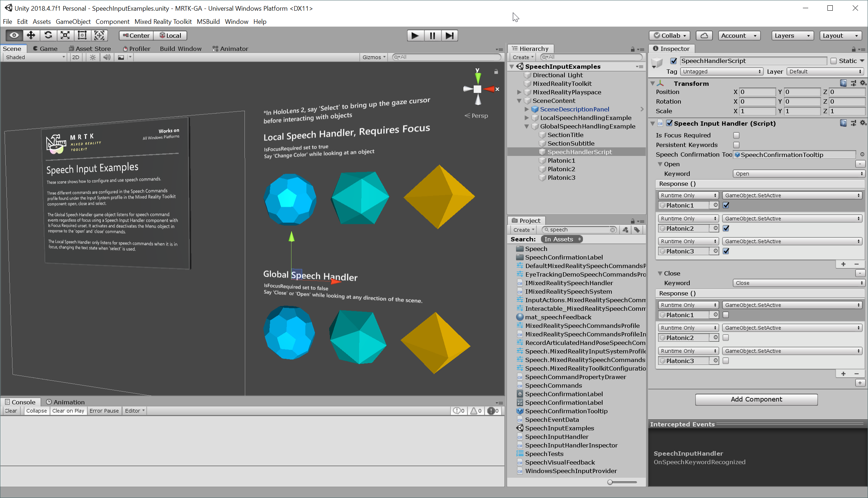Click Add Component button in inspector
The width and height of the screenshot is (868, 498).
point(756,399)
